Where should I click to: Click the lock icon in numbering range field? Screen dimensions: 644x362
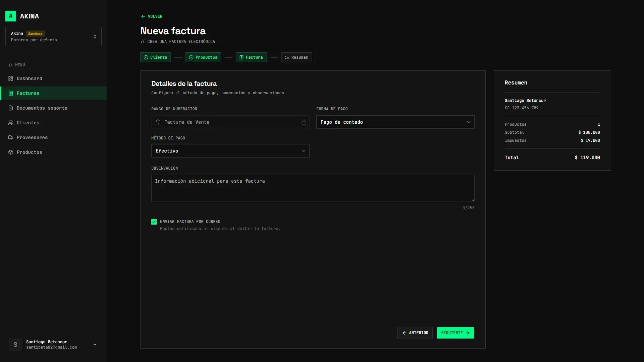pyautogui.click(x=304, y=122)
